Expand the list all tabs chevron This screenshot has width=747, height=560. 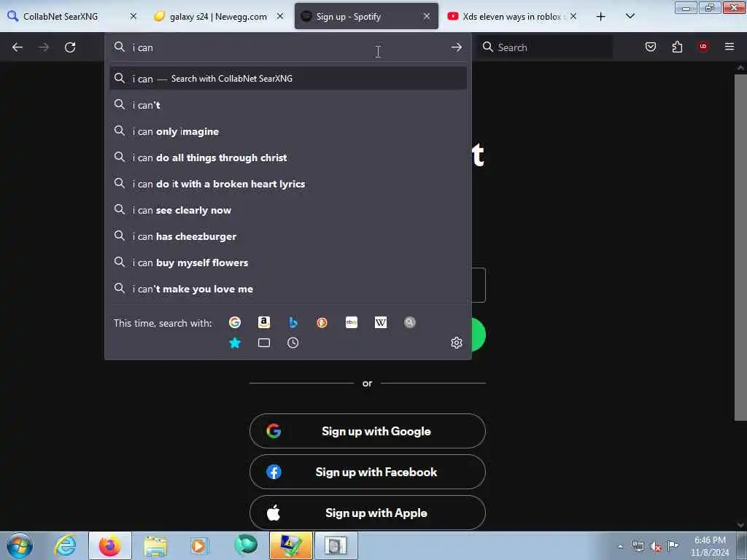click(630, 17)
